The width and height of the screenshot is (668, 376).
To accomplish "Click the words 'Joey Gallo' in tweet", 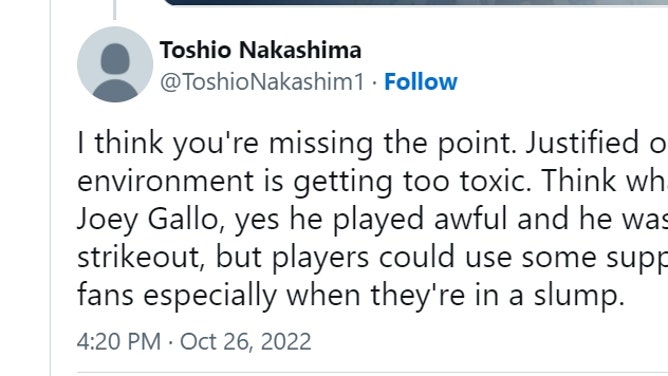I will tap(148, 219).
